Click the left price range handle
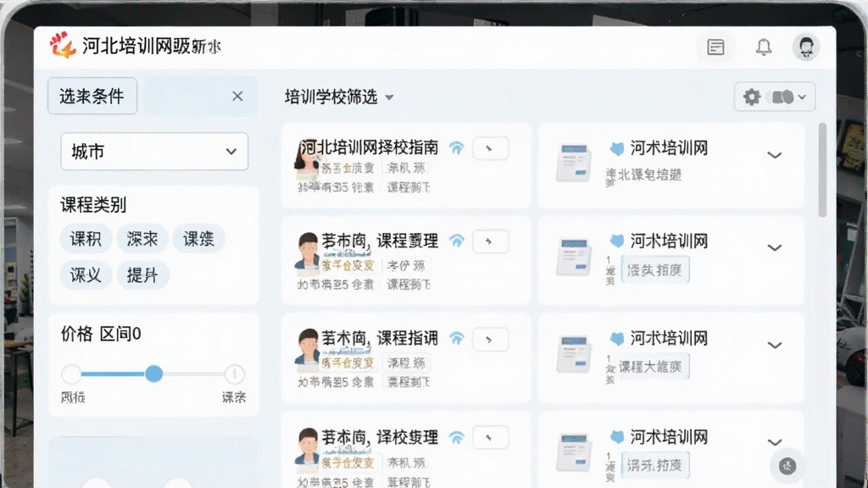This screenshot has width=868, height=488. tap(71, 374)
